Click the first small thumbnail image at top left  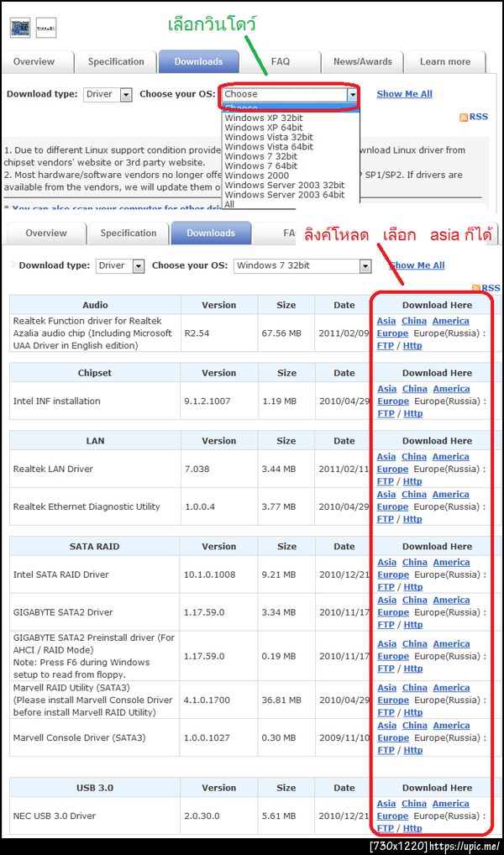(19, 27)
